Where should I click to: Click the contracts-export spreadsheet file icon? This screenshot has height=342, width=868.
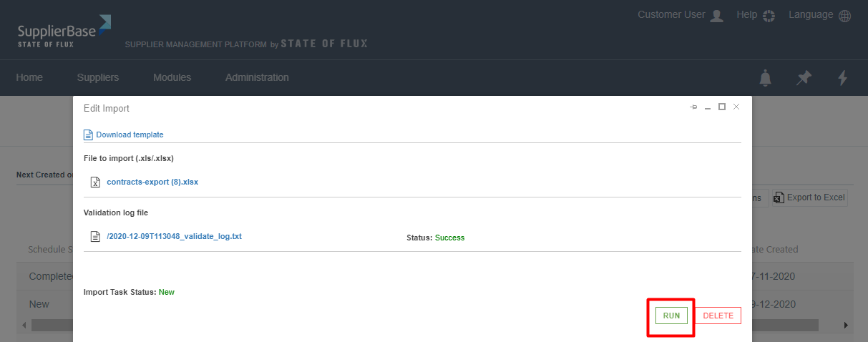click(x=95, y=182)
